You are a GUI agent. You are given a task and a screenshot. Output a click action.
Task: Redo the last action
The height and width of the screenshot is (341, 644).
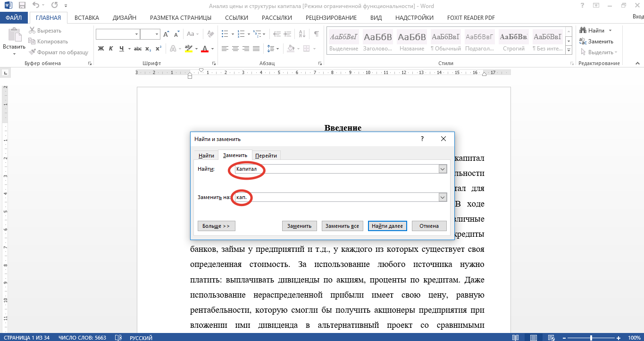tap(54, 6)
